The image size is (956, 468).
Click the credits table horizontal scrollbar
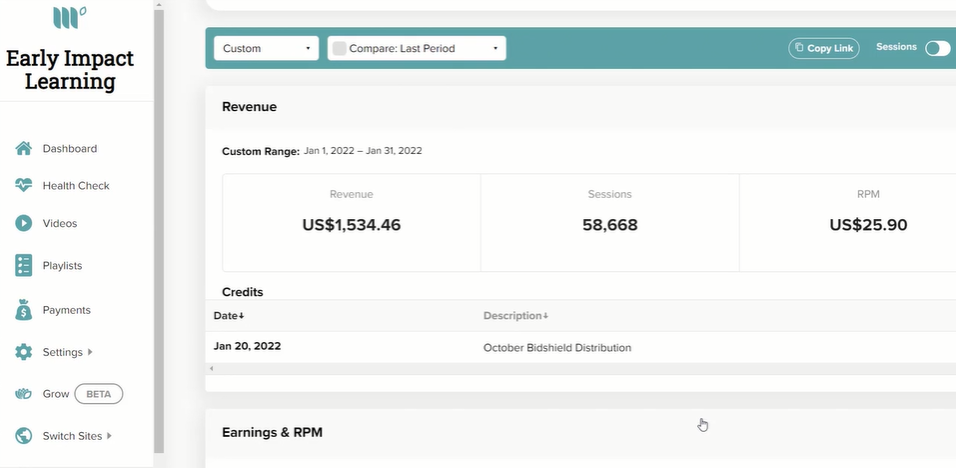tap(580, 369)
